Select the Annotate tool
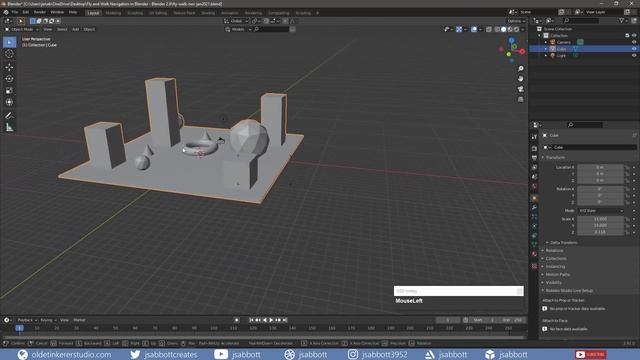The width and height of the screenshot is (640, 360). (9, 116)
